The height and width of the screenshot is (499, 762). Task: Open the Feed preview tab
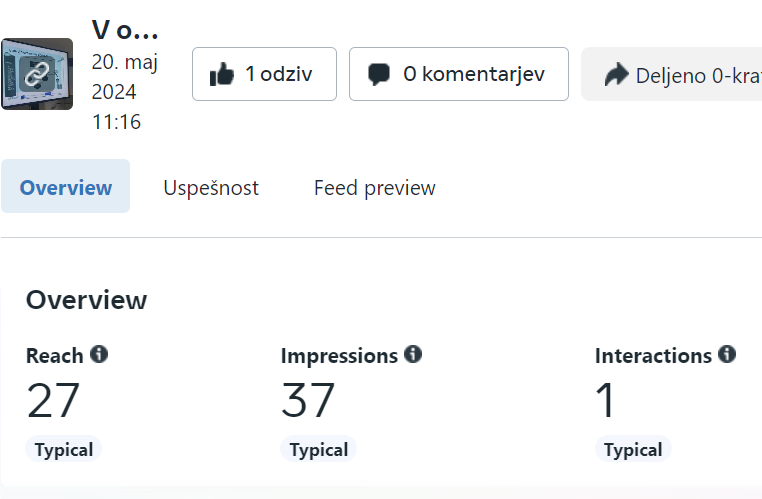pos(375,188)
